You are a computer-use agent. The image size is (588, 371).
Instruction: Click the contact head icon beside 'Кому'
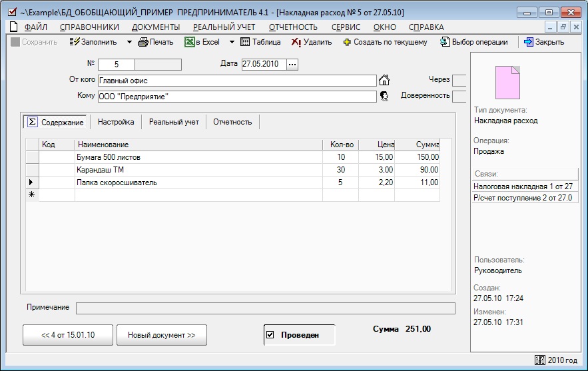pyautogui.click(x=384, y=96)
